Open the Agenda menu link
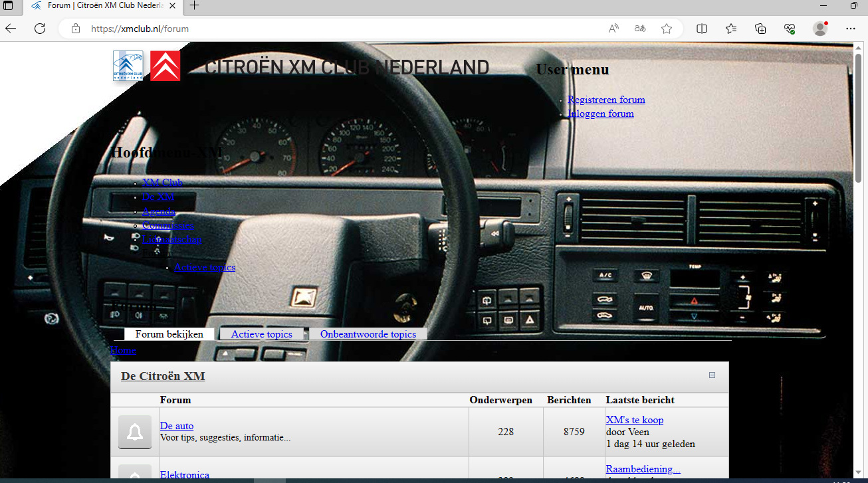868x483 pixels. pos(159,211)
